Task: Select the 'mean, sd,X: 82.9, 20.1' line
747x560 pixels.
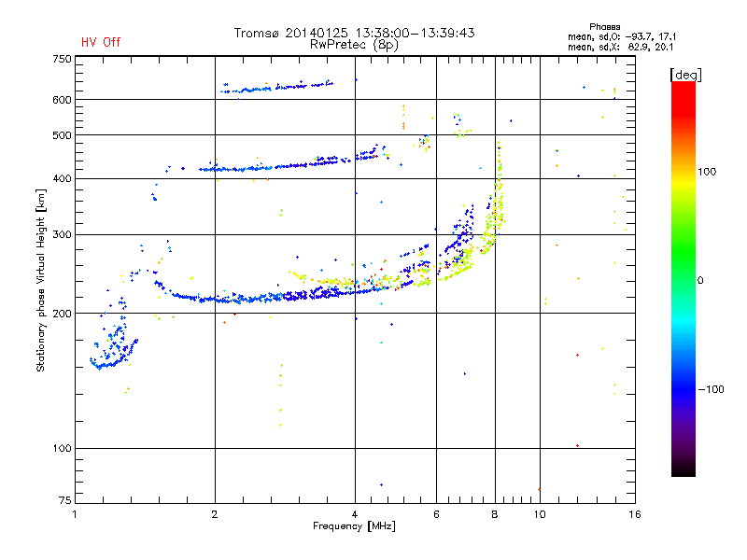Action: pyautogui.click(x=620, y=48)
